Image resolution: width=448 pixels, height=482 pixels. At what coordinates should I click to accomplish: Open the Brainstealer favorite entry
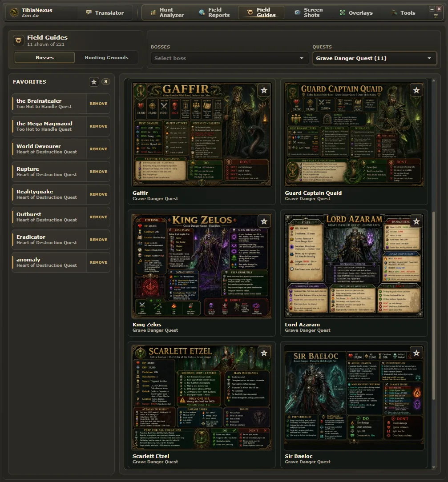[x=49, y=104]
